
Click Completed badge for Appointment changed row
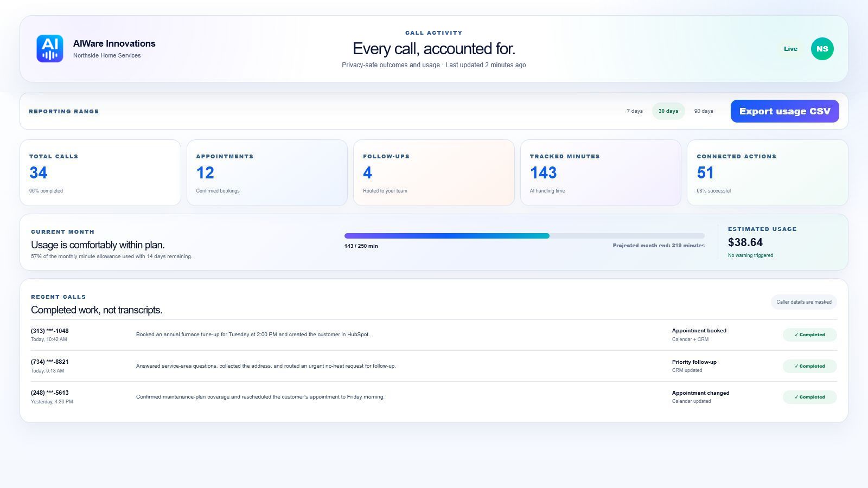(x=809, y=397)
